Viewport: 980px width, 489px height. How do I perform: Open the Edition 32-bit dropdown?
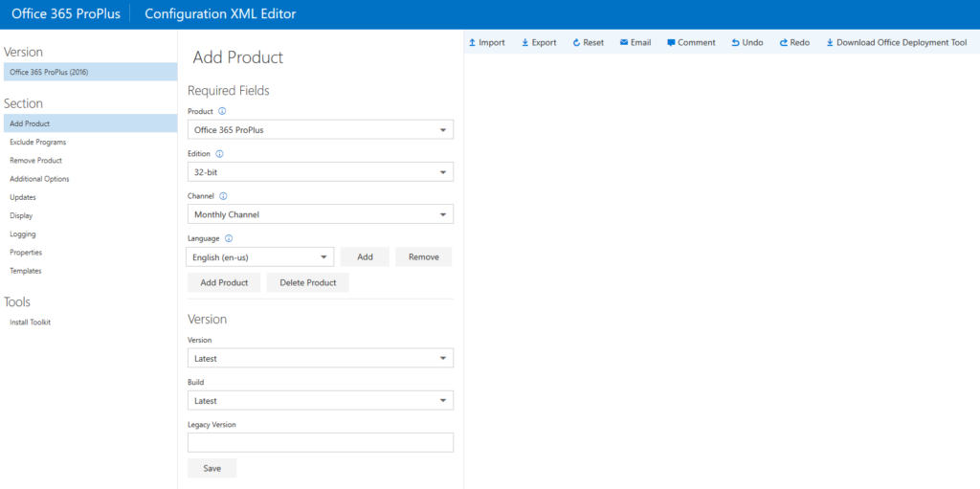321,172
